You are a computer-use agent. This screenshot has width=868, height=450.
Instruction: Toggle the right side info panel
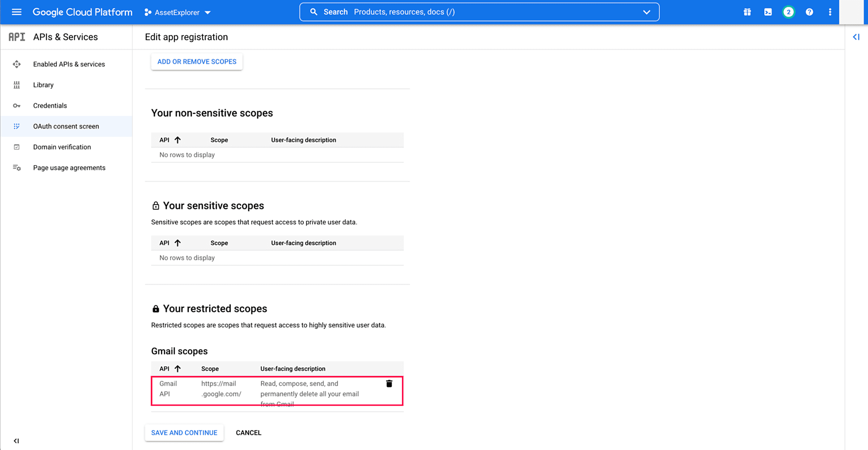856,37
